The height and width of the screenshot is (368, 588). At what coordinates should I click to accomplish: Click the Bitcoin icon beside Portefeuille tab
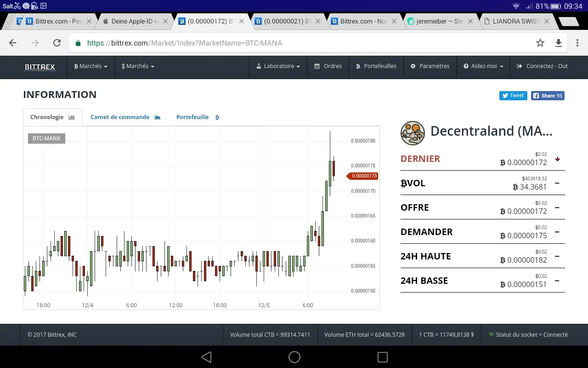point(217,117)
